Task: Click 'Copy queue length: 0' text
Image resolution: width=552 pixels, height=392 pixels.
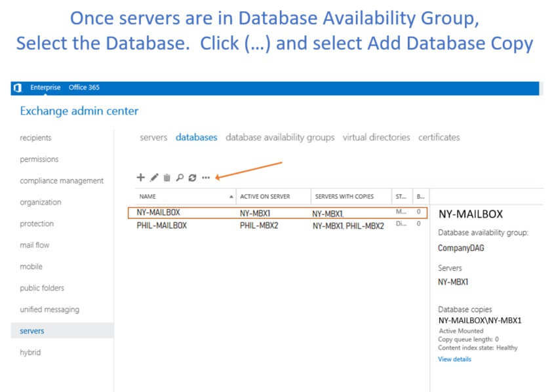Action: click(468, 339)
